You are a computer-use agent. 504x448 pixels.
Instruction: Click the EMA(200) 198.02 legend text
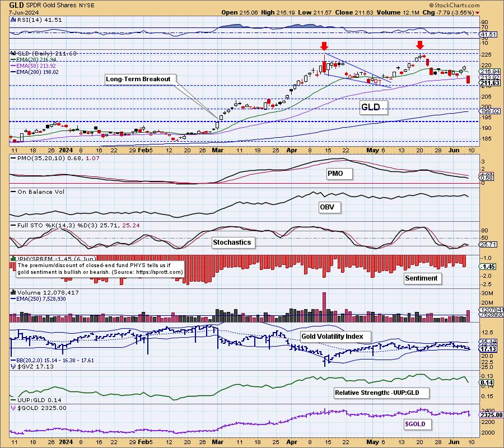38,72
